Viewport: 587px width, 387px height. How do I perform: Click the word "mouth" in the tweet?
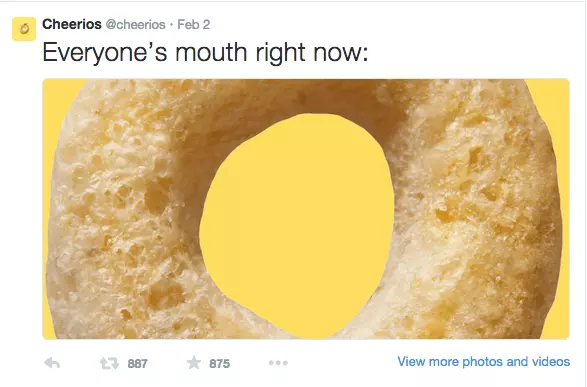click(211, 52)
